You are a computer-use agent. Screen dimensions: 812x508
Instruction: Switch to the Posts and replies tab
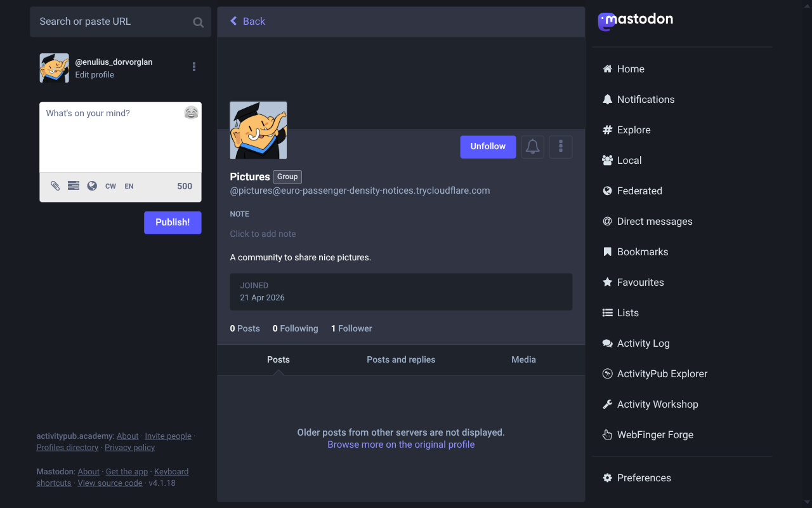coord(401,359)
